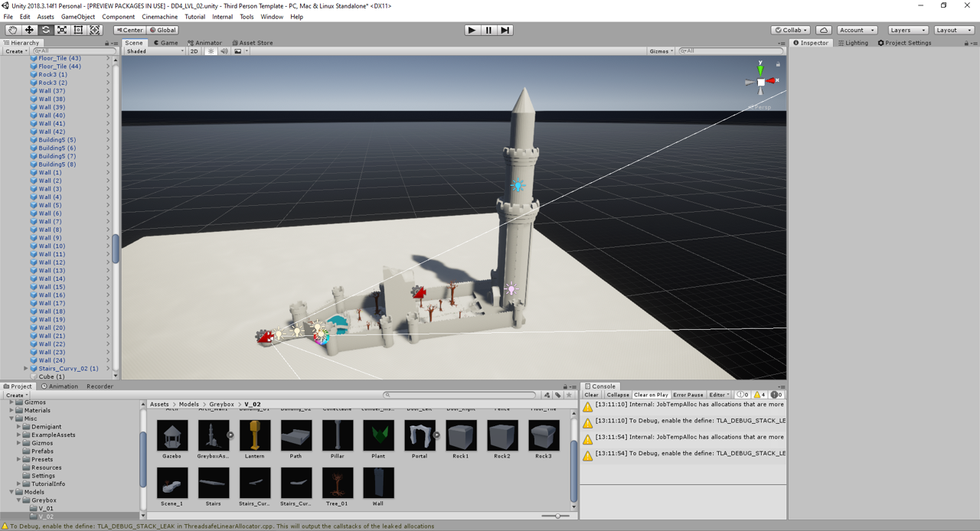Image resolution: width=980 pixels, height=531 pixels.
Task: Activate the Rotate tool
Action: 46,30
